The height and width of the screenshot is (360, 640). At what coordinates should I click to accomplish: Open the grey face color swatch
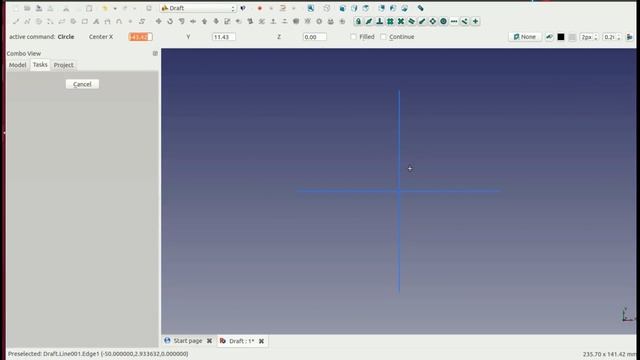[572, 37]
